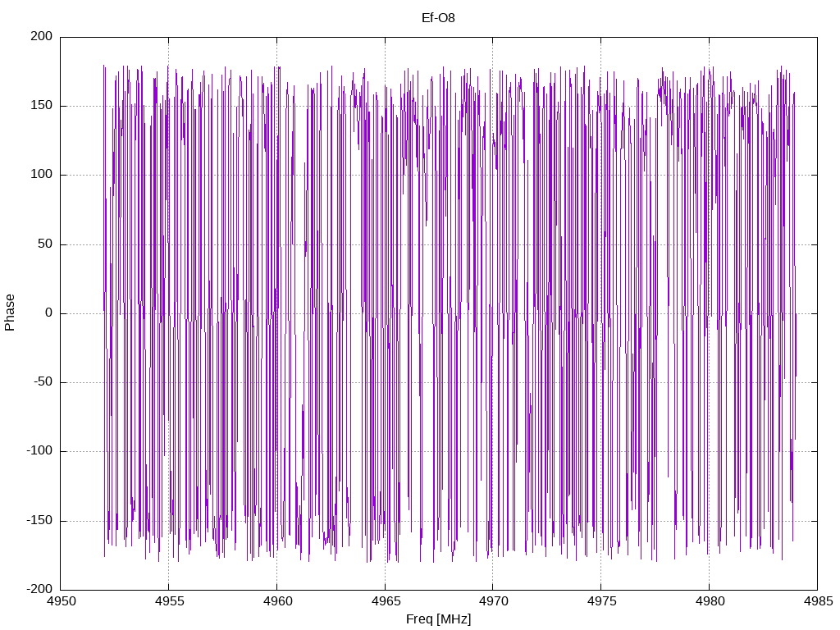This screenshot has width=840, height=630.
Task: Click the x-axis tick label 4965
Action: click(386, 601)
